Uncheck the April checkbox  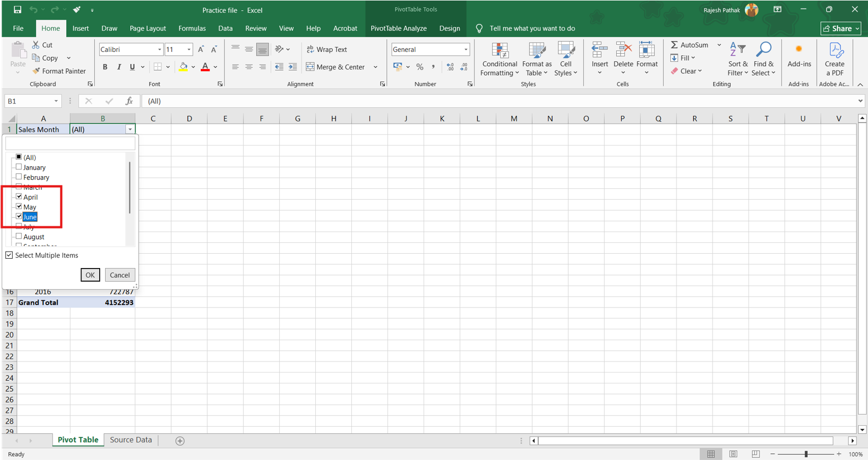(19, 196)
